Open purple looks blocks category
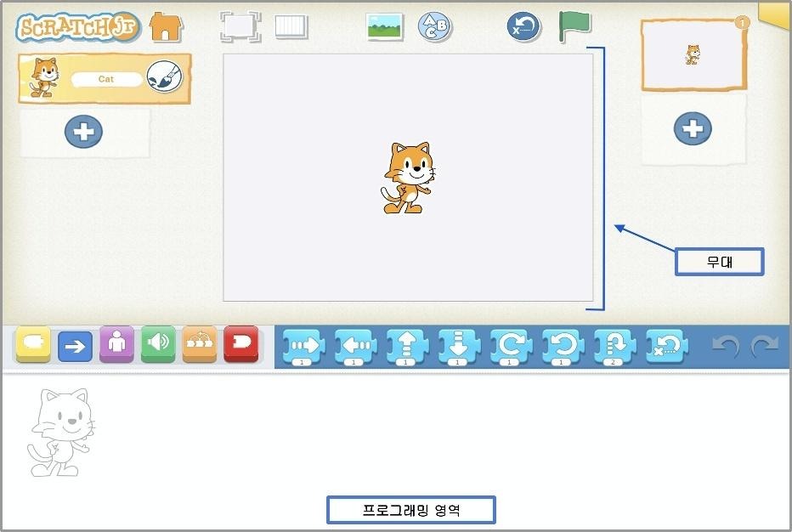Image resolution: width=792 pixels, height=532 pixels. [116, 345]
